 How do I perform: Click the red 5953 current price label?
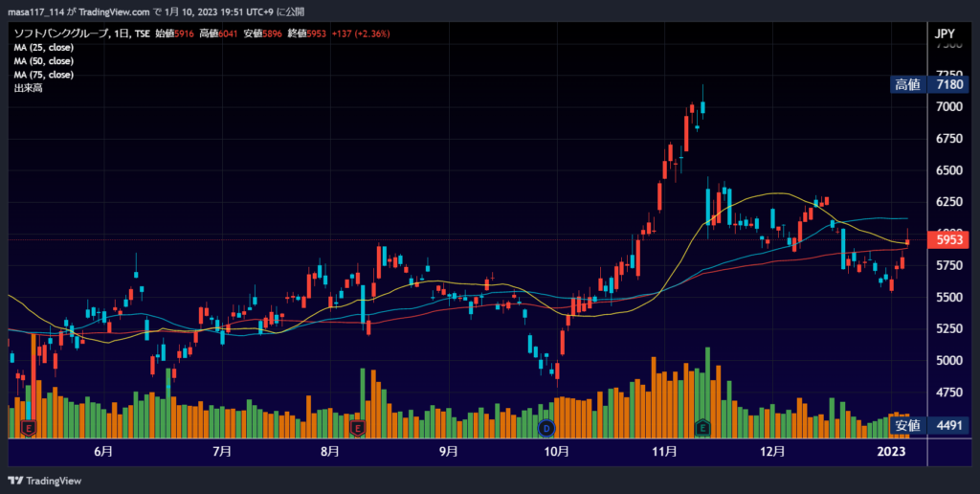(949, 239)
